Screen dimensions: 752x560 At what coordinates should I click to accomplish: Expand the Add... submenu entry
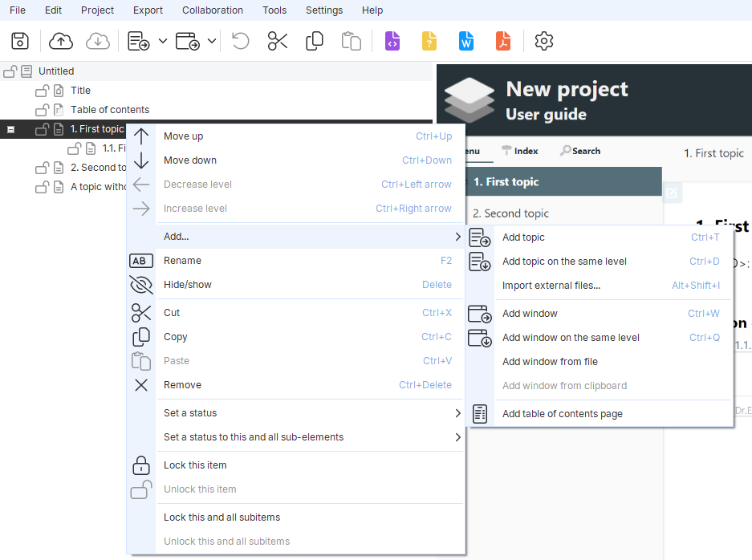point(309,237)
